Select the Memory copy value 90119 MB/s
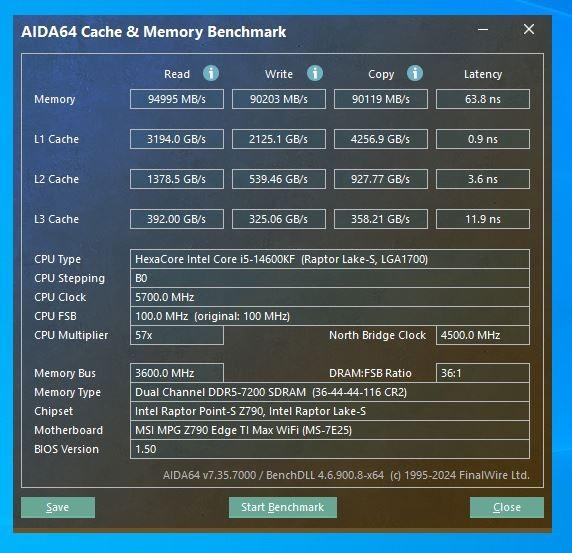This screenshot has width=572, height=553. coord(381,99)
